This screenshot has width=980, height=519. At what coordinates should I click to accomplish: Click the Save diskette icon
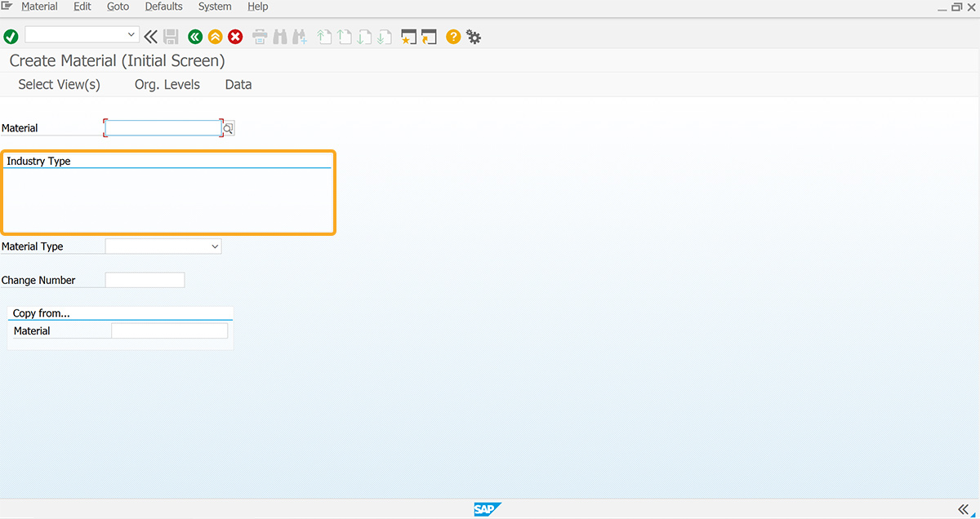tap(171, 37)
